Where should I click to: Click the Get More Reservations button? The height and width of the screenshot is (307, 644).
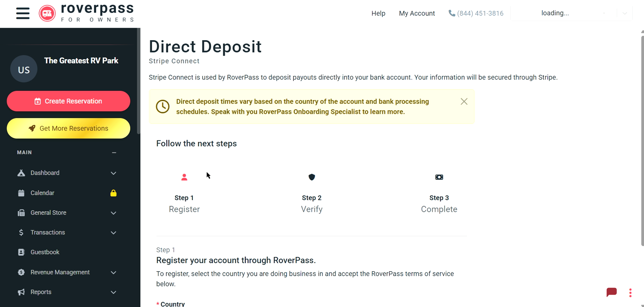click(68, 128)
